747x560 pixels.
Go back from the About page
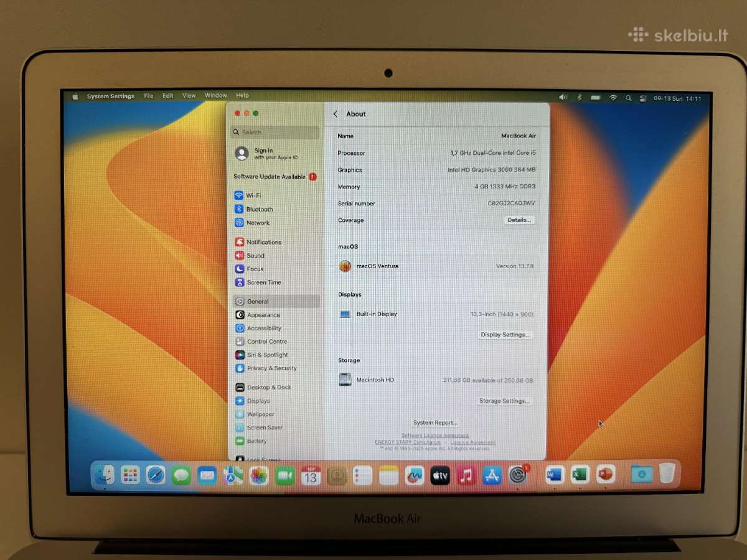click(x=336, y=114)
